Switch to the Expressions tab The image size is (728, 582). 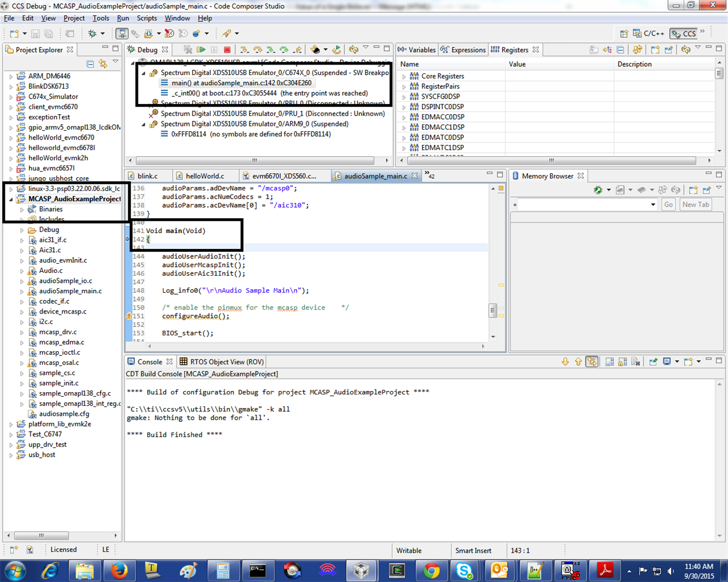click(x=463, y=50)
